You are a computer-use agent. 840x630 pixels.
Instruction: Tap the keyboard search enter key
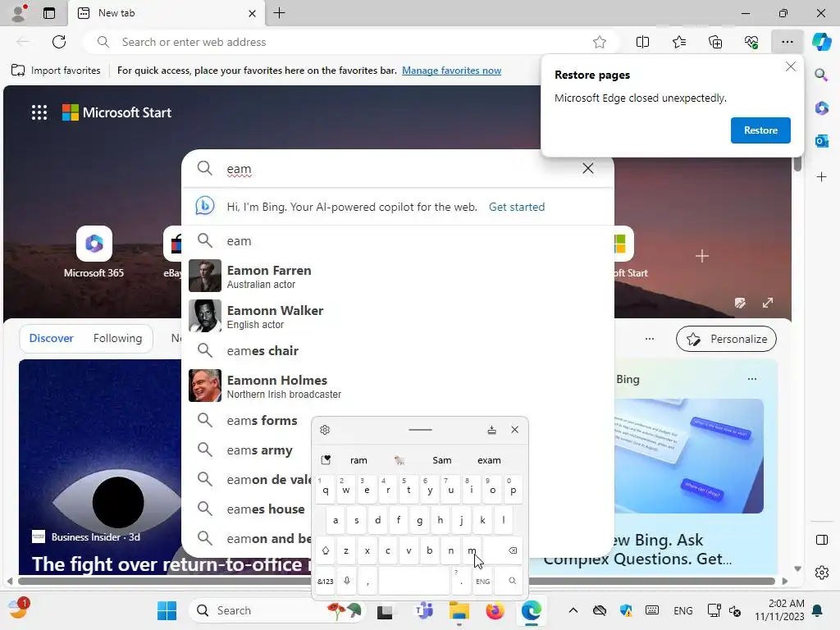pos(509,582)
